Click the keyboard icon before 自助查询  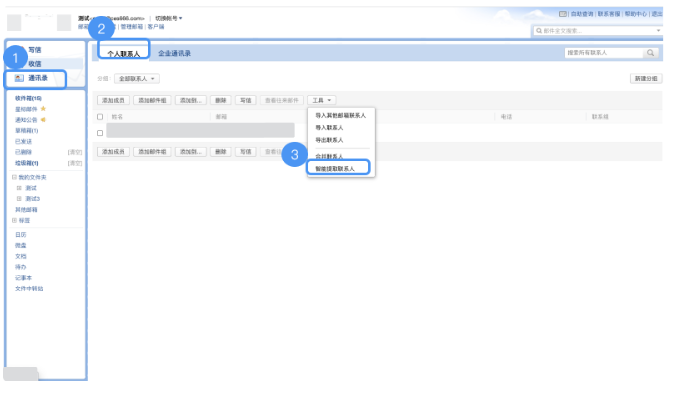[563, 14]
